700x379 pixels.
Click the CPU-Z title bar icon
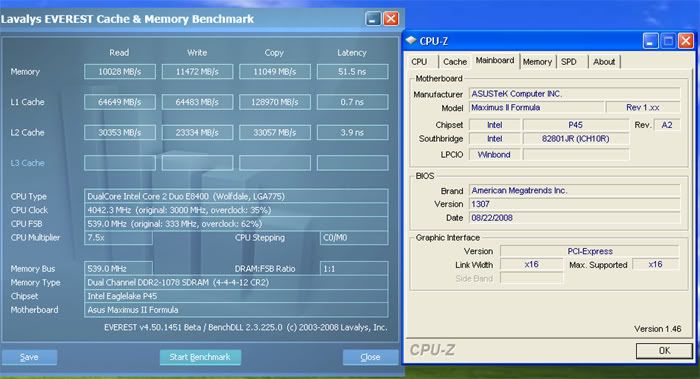coord(411,41)
